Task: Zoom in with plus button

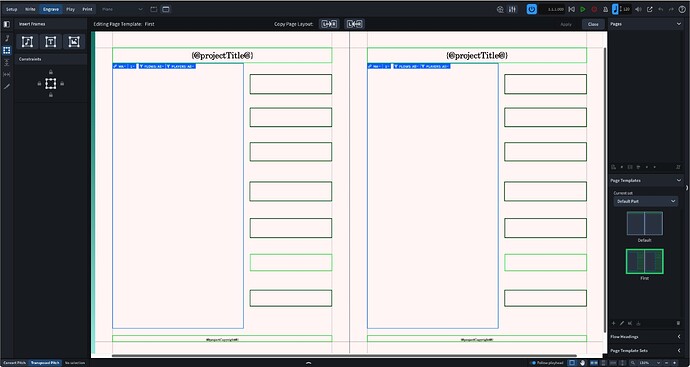Action: (x=674, y=363)
